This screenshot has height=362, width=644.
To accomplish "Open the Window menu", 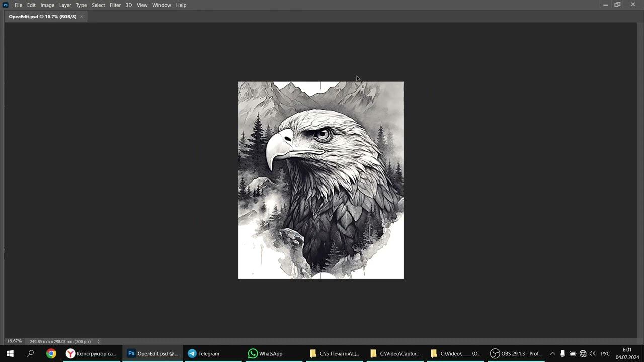I will (x=162, y=5).
